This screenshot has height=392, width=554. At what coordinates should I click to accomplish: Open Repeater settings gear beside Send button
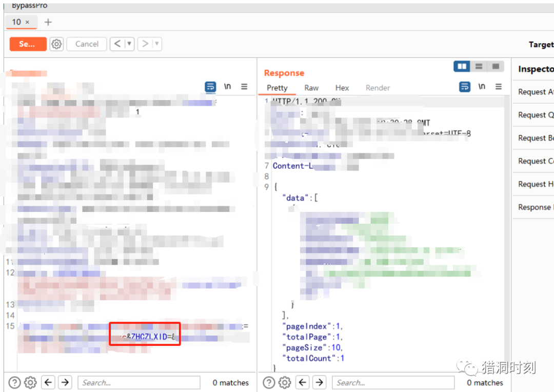point(56,44)
